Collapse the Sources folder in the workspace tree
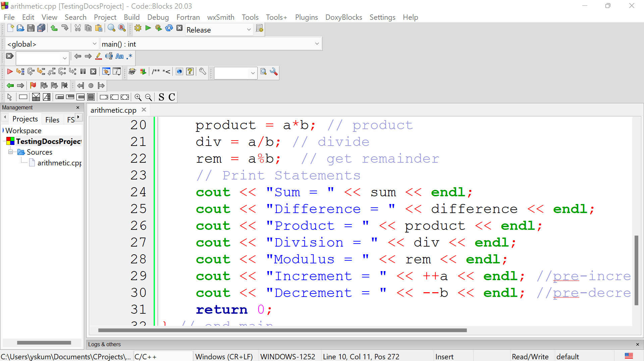The height and width of the screenshot is (361, 644). (x=10, y=152)
